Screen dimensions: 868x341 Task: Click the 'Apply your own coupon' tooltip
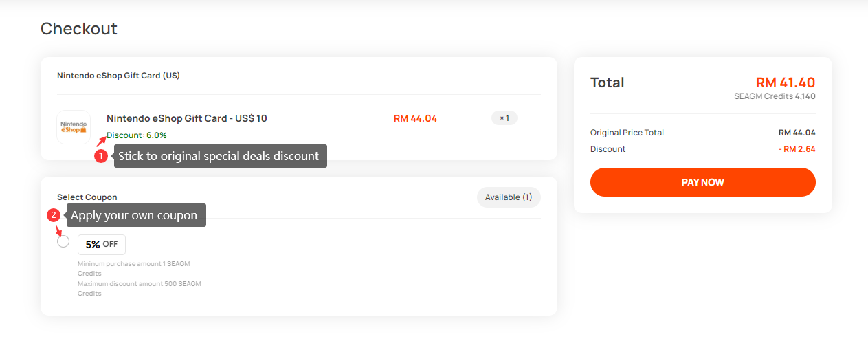pos(134,215)
